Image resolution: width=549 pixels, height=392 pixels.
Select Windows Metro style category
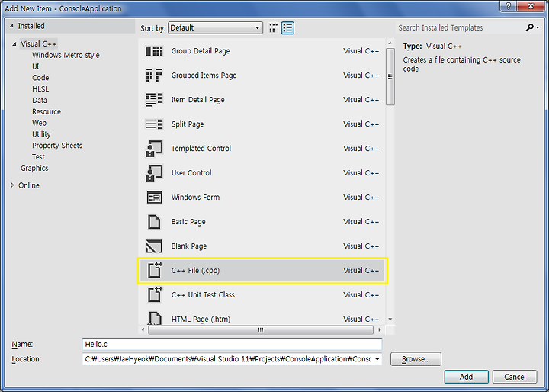(x=66, y=56)
